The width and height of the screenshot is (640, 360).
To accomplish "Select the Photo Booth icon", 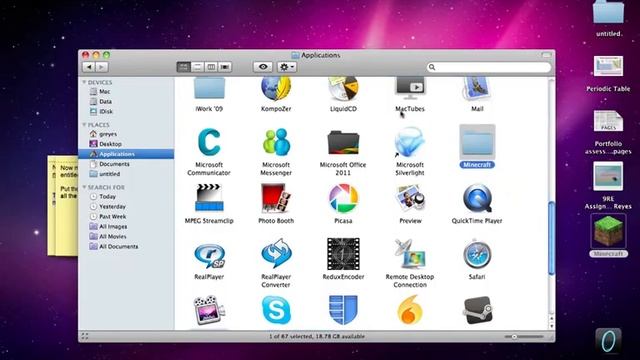I will coord(276,198).
